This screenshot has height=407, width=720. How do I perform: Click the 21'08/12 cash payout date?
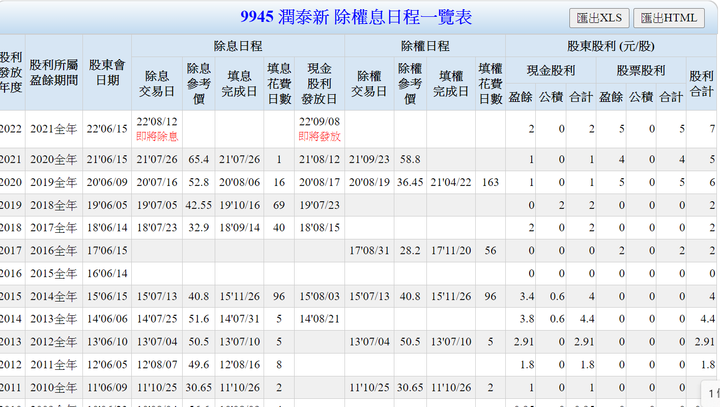coord(319,159)
